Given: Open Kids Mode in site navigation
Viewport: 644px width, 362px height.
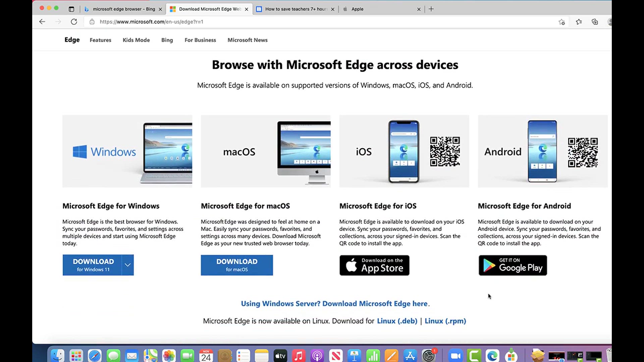Looking at the screenshot, I should tap(136, 40).
